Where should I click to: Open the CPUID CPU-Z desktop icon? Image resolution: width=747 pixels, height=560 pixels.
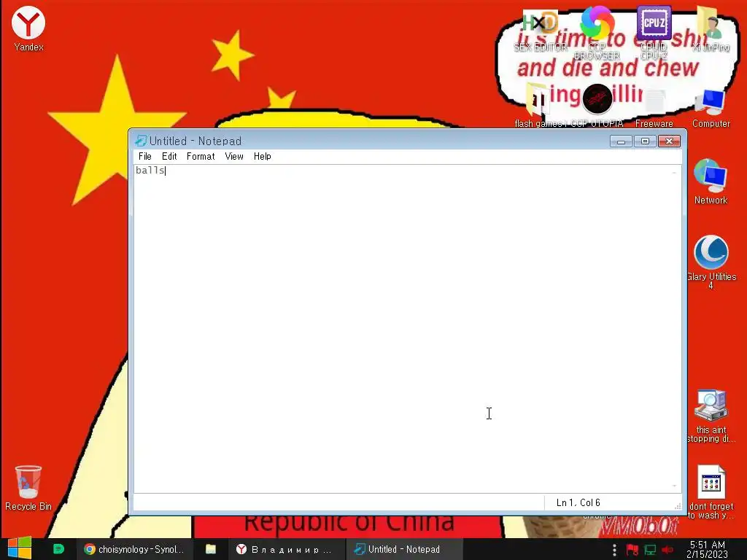(654, 32)
